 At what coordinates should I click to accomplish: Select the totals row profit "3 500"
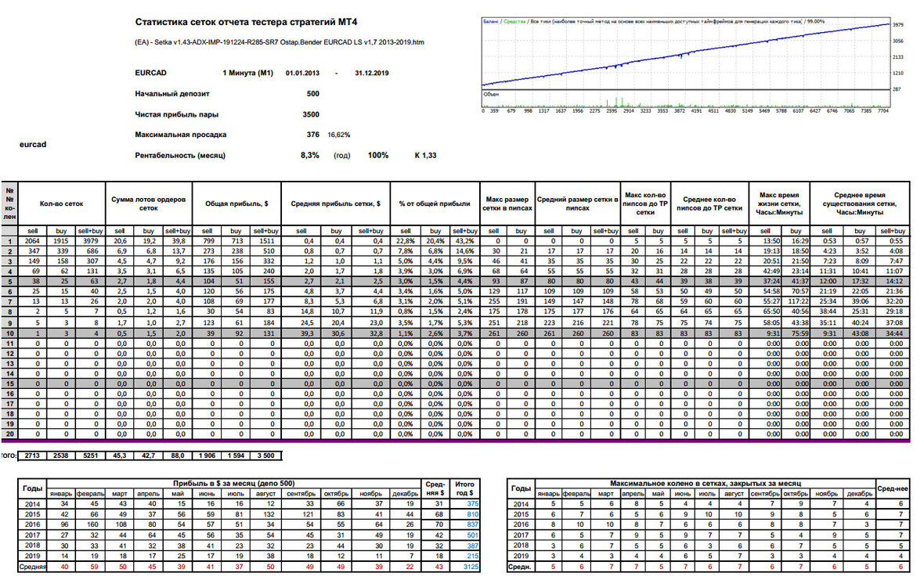[265, 456]
